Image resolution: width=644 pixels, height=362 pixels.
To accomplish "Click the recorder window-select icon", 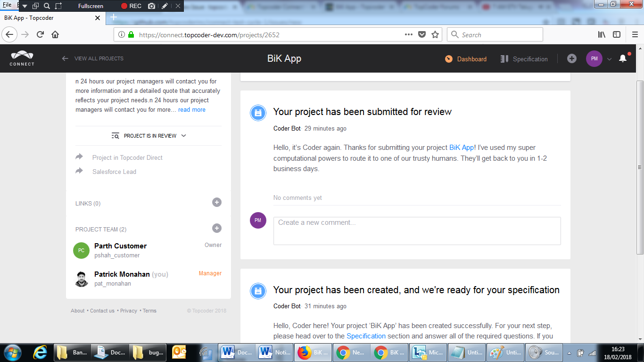I will (35, 6).
